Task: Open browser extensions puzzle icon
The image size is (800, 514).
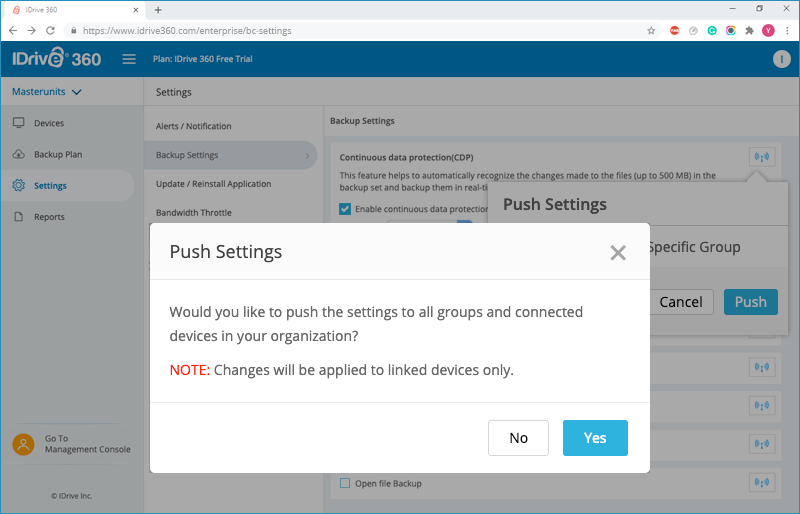Action: tap(749, 31)
